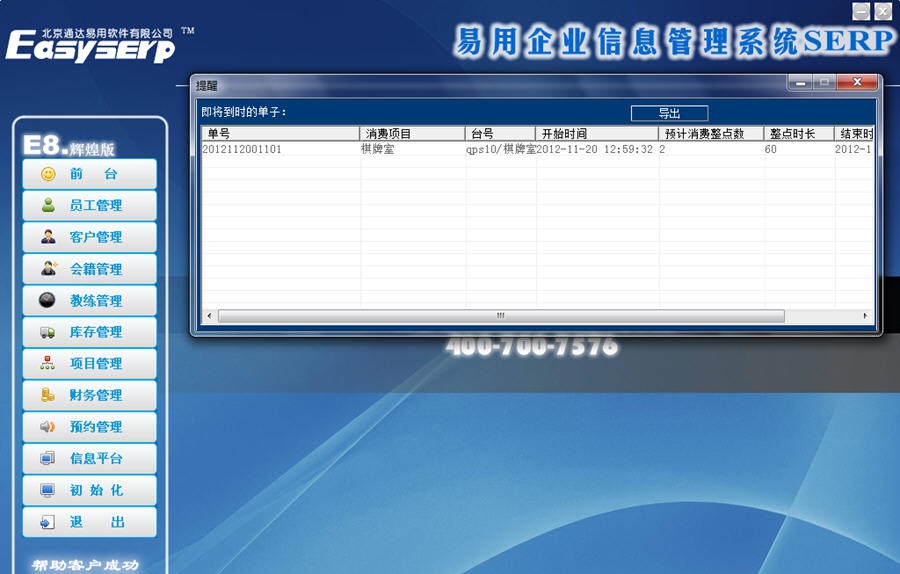Select 信息平台 from the sidebar

click(x=90, y=458)
